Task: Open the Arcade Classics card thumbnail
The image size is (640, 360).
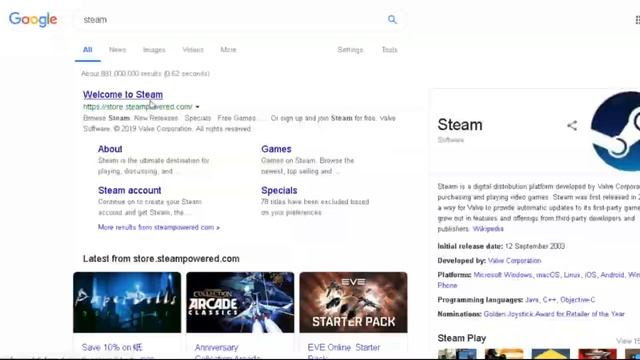Action: [240, 302]
